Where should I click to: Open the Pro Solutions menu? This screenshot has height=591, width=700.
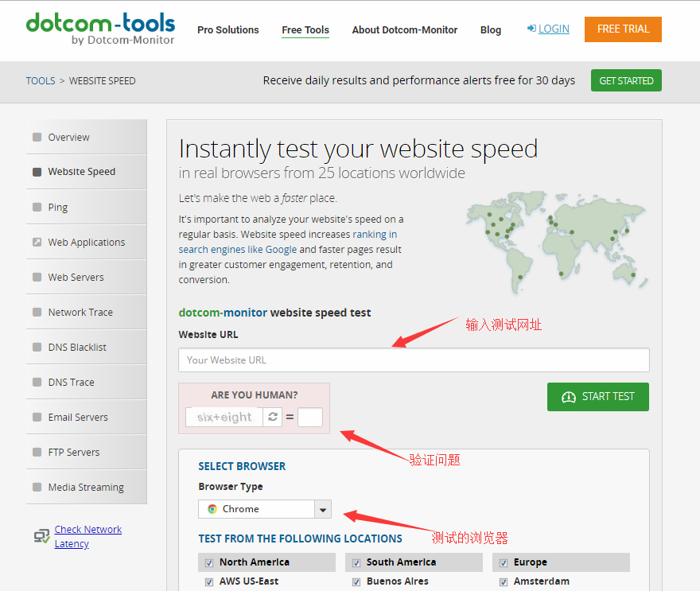(x=228, y=30)
